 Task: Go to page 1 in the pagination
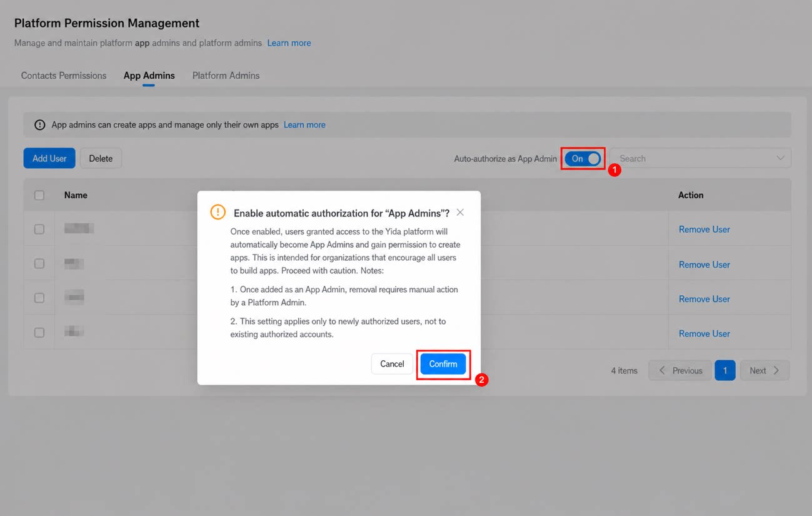725,371
